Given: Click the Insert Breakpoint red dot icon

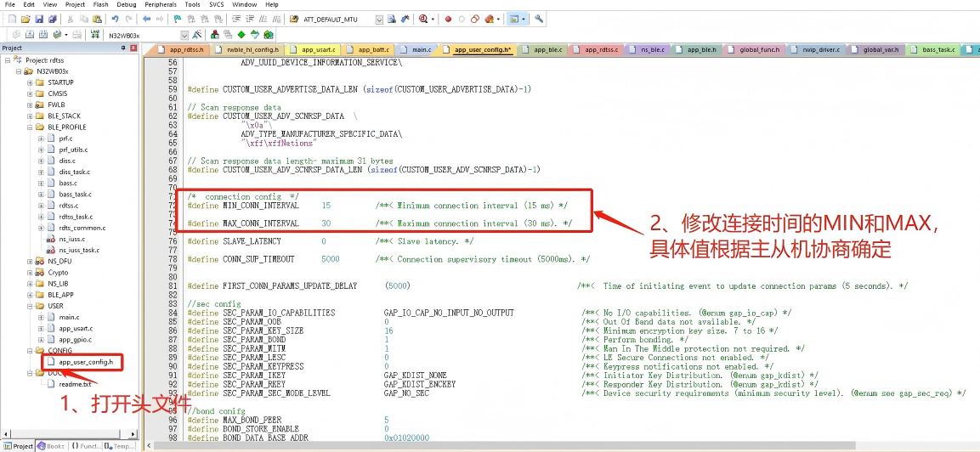Looking at the screenshot, I should point(448,19).
